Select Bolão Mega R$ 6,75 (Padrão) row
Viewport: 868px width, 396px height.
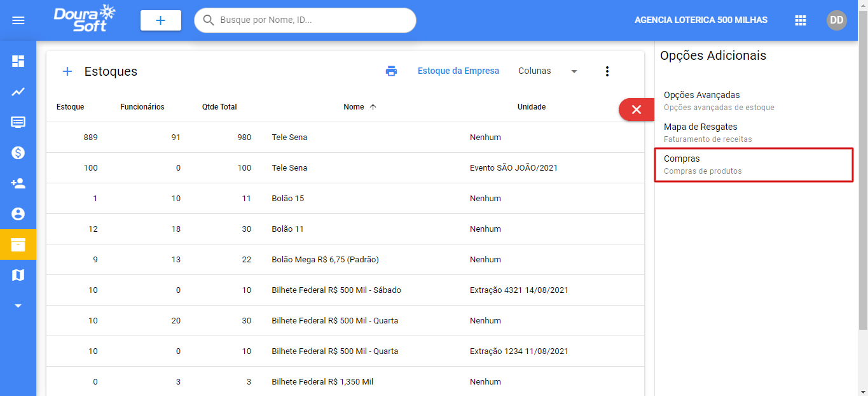pos(345,260)
